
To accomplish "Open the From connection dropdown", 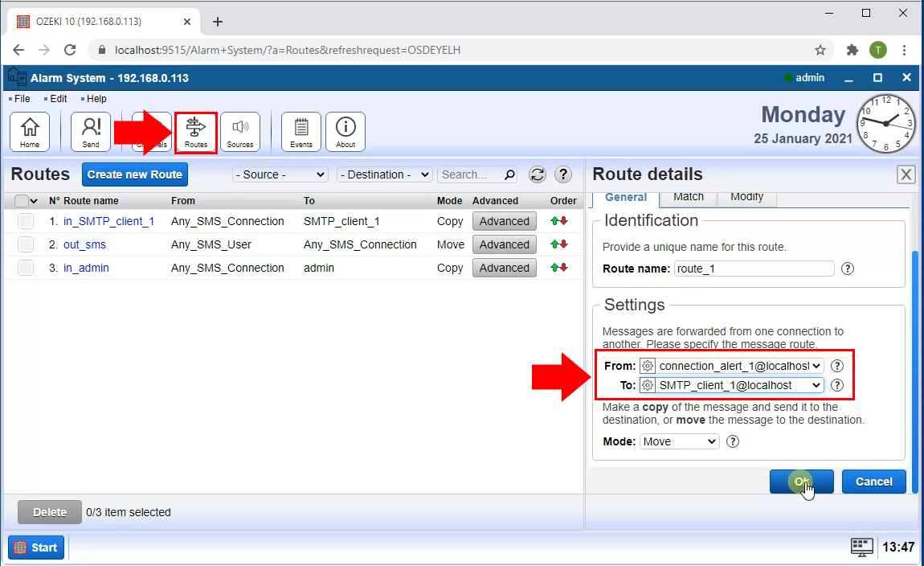I will (739, 366).
